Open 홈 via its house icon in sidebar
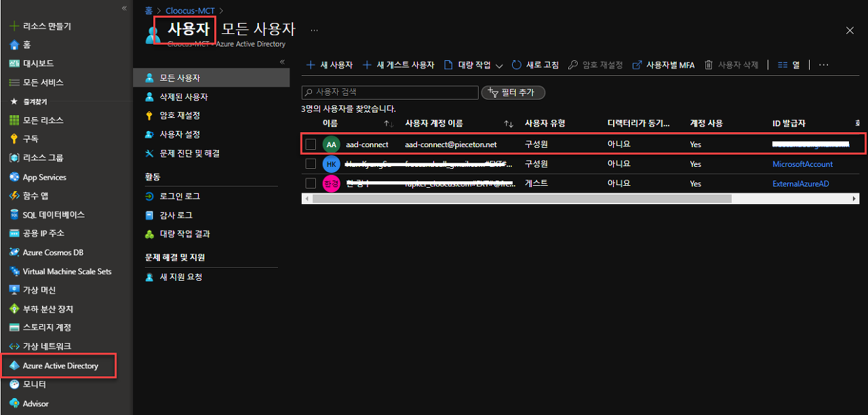The height and width of the screenshot is (415, 868). [x=14, y=45]
